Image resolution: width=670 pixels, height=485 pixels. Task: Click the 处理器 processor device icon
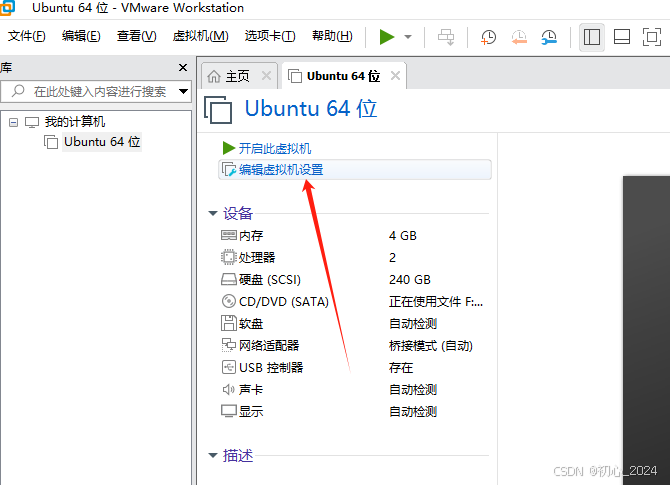[229, 257]
